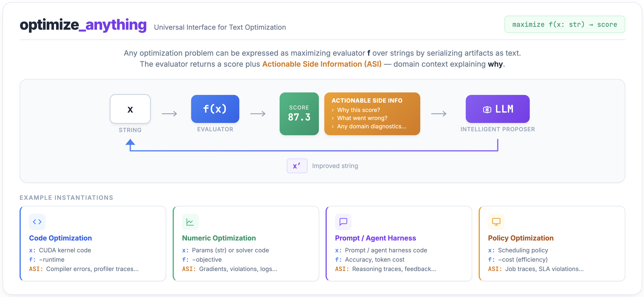This screenshot has height=297, width=644.
Task: Click the blue feedback loop arrowhead
Action: [130, 142]
